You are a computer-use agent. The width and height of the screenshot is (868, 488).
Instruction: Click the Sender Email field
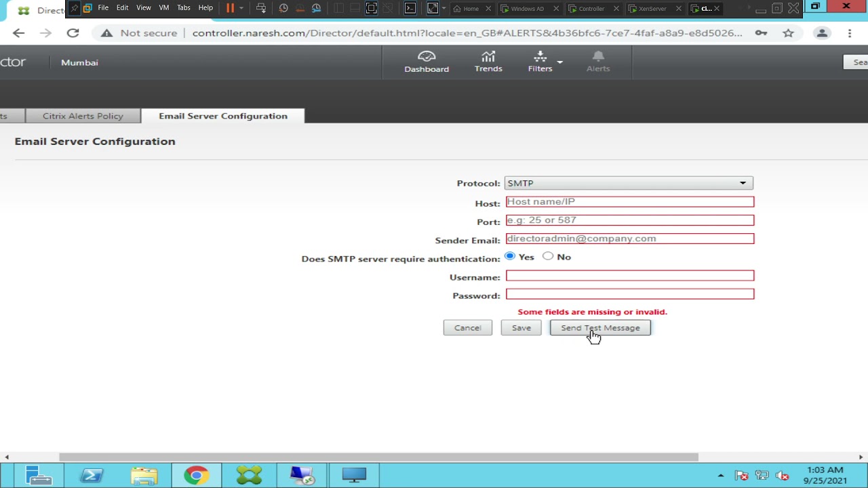(x=629, y=239)
